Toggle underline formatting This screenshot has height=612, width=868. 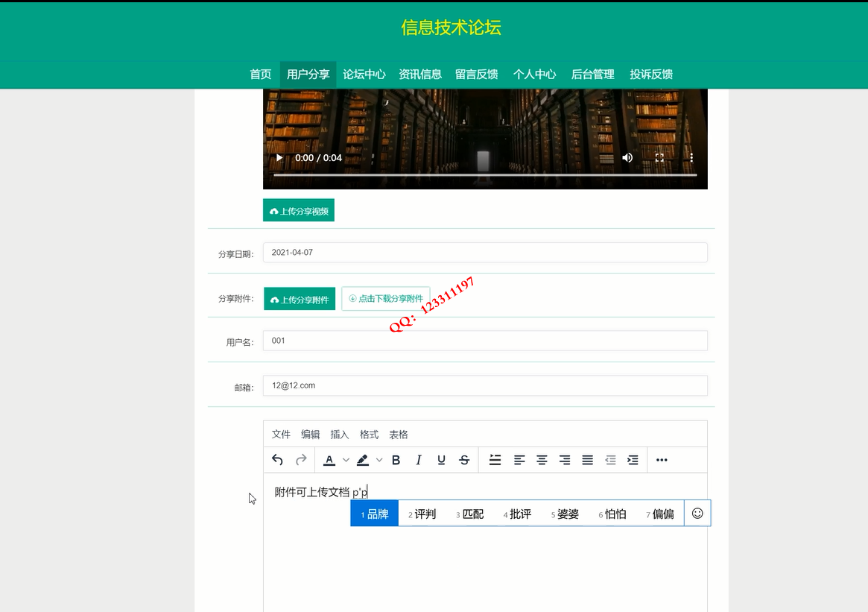pos(441,460)
